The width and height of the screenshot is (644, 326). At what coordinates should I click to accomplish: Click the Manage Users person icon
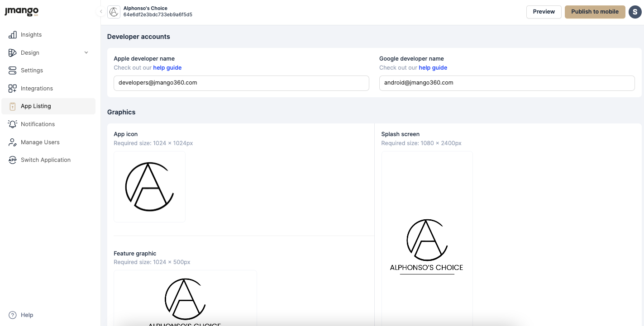(13, 142)
